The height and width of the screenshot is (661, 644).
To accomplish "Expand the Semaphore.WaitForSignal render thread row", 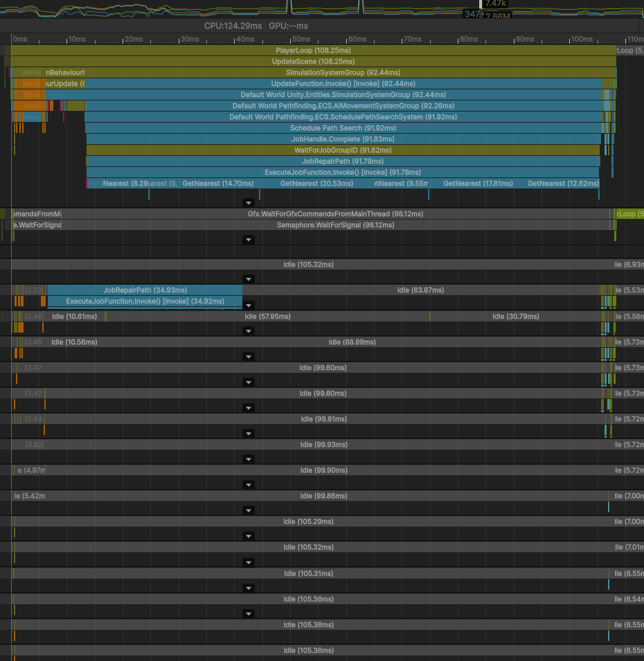I will pos(249,239).
